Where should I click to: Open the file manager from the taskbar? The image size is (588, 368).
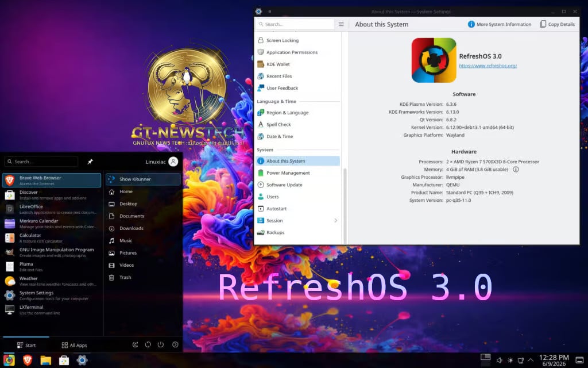tap(46, 360)
